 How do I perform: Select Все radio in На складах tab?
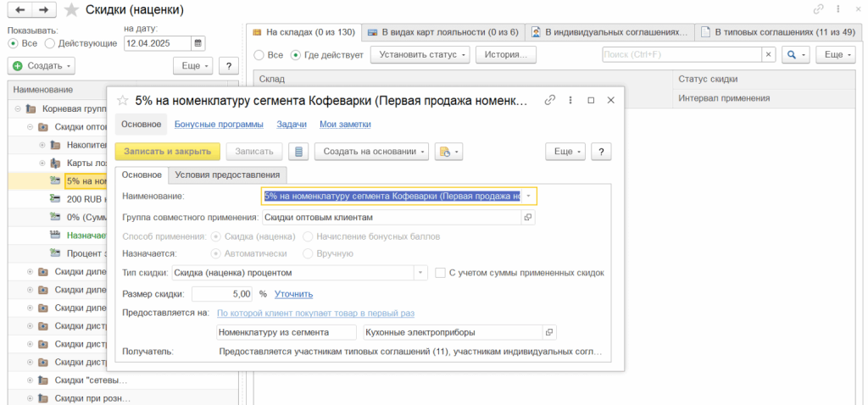pos(258,55)
